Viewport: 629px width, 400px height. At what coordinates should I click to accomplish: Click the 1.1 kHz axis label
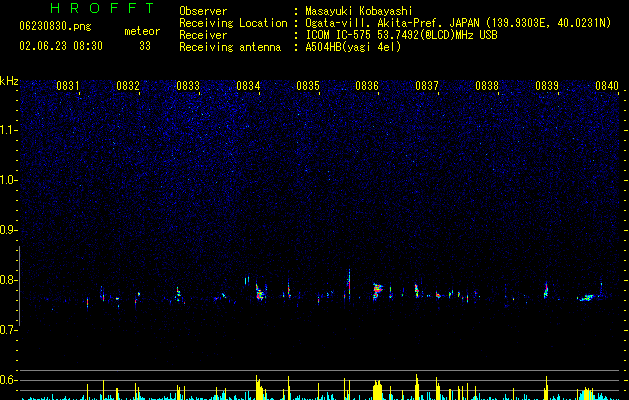[x=9, y=130]
